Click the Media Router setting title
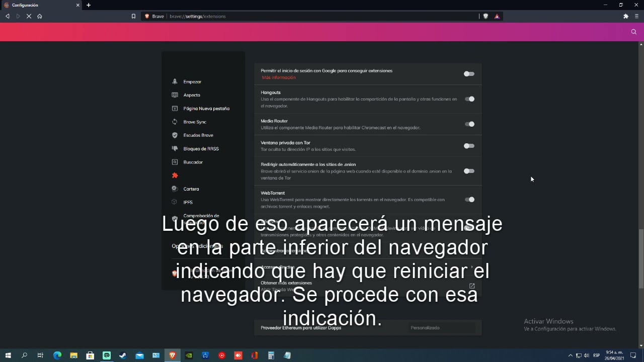This screenshot has height=362, width=644. 274,121
